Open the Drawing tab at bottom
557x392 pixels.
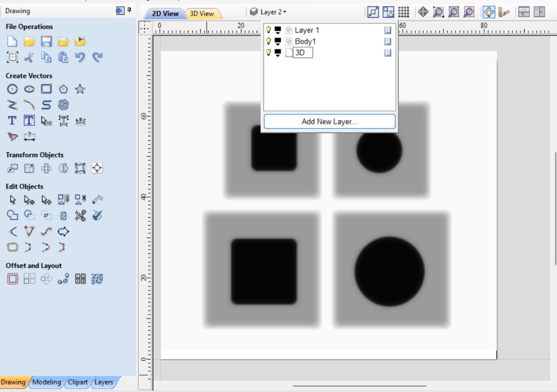coord(13,382)
